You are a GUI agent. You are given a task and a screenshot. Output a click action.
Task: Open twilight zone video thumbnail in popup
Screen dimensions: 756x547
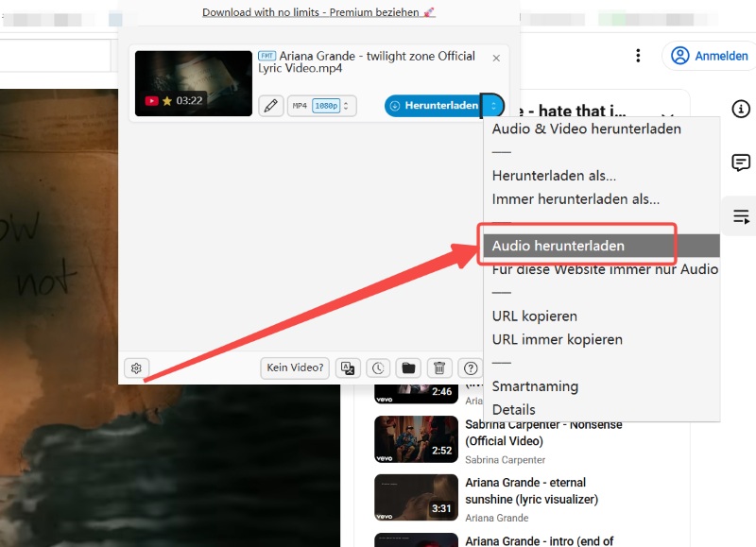[x=194, y=83]
